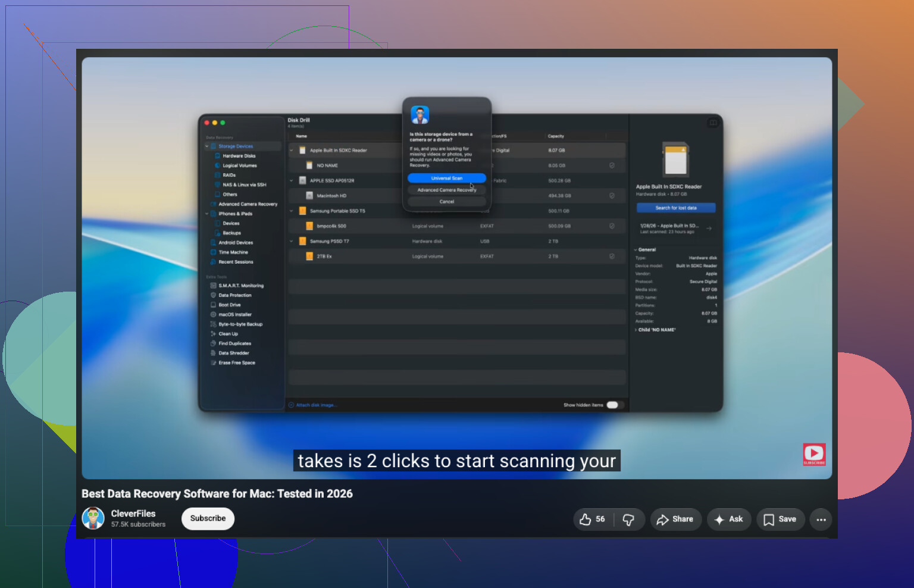Click the Ask sparkle button
The height and width of the screenshot is (588, 914).
pos(729,520)
